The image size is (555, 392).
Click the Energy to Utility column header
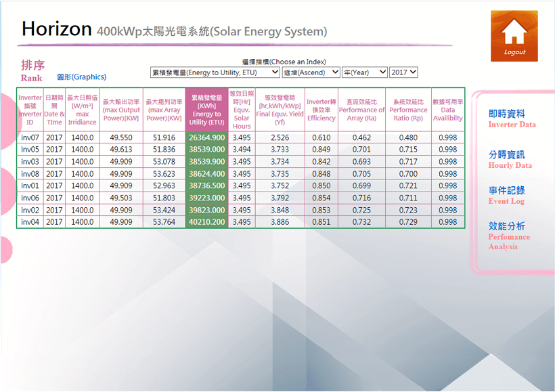[x=206, y=110]
